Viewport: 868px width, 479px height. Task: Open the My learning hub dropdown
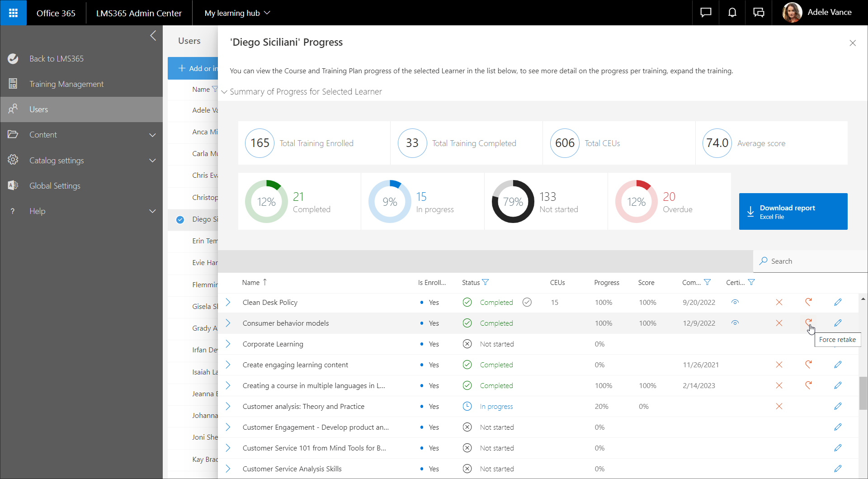pyautogui.click(x=237, y=13)
